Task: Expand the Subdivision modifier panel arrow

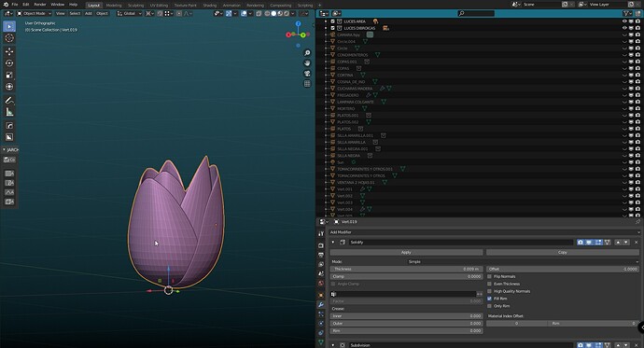Action: (333, 345)
